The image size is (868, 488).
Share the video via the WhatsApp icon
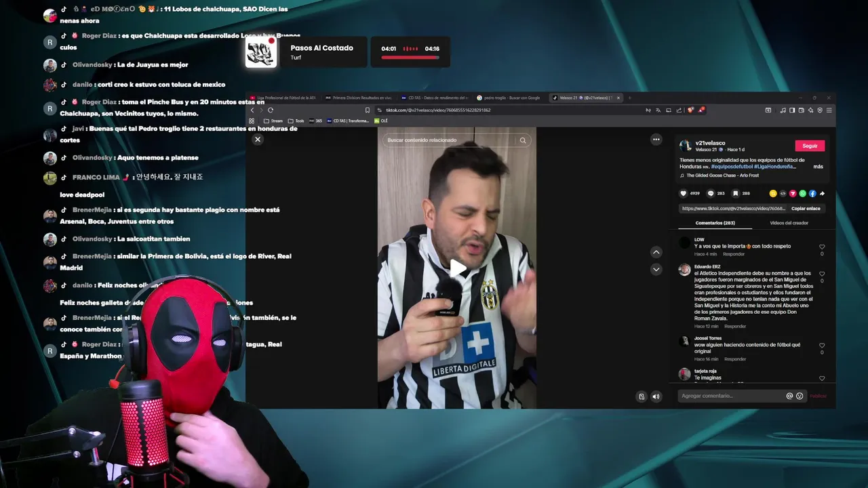click(x=803, y=193)
